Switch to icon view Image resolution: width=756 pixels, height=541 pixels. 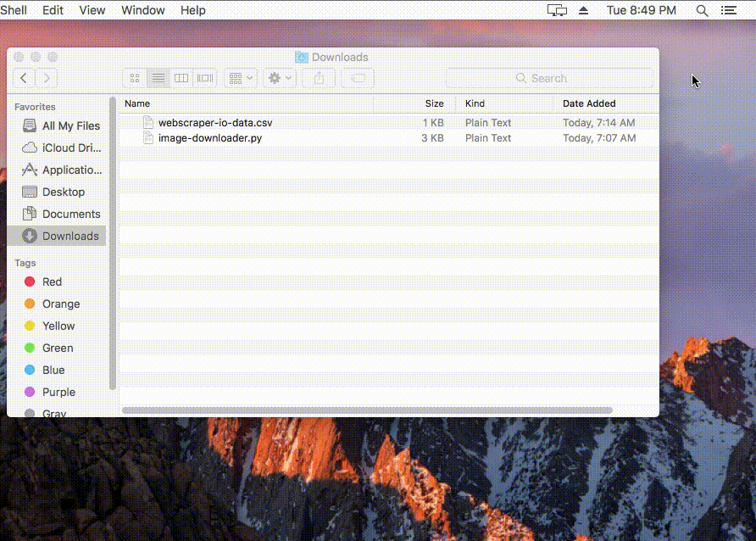point(134,78)
